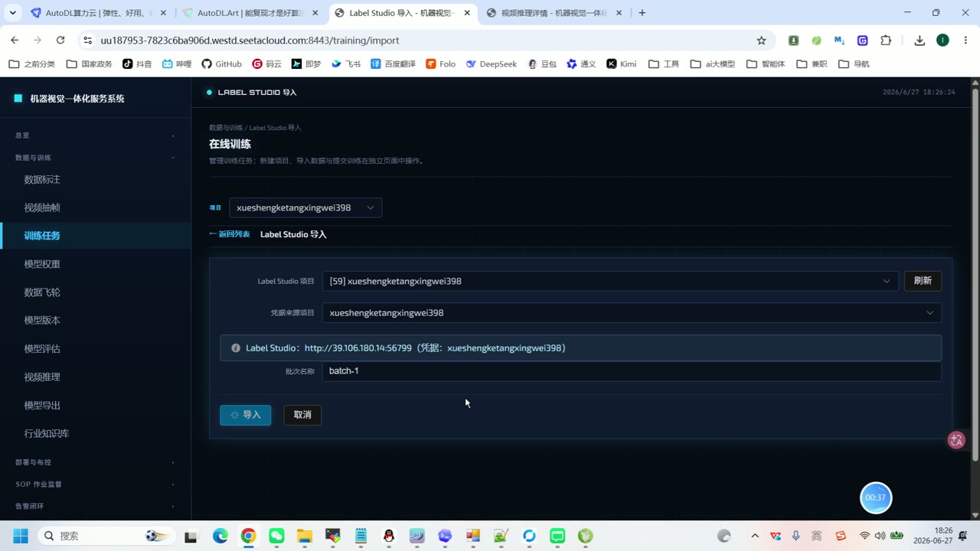
Task: Bookmark this page with the star icon
Action: 761,41
